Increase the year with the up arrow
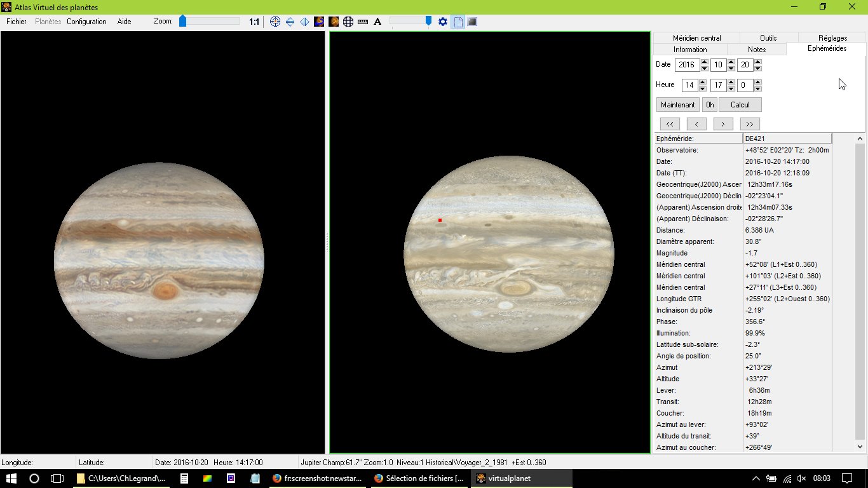868x488 pixels. tap(704, 62)
